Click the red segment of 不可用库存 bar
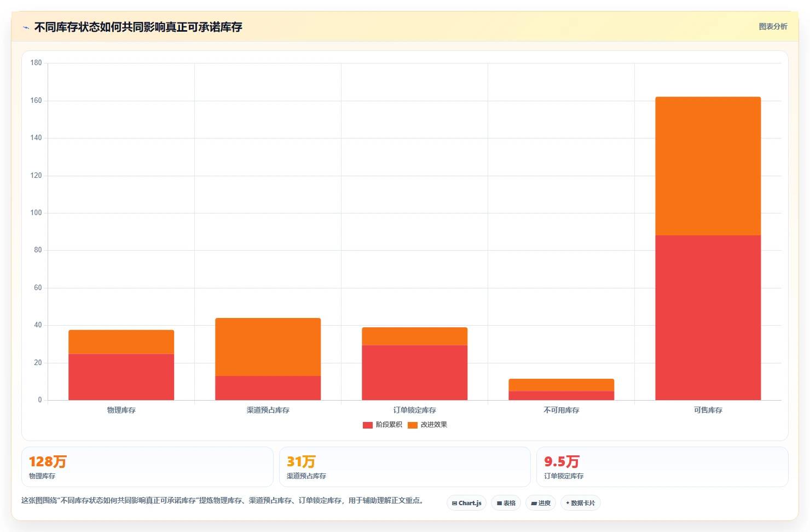Viewport: 810px width, 532px height. [x=561, y=396]
